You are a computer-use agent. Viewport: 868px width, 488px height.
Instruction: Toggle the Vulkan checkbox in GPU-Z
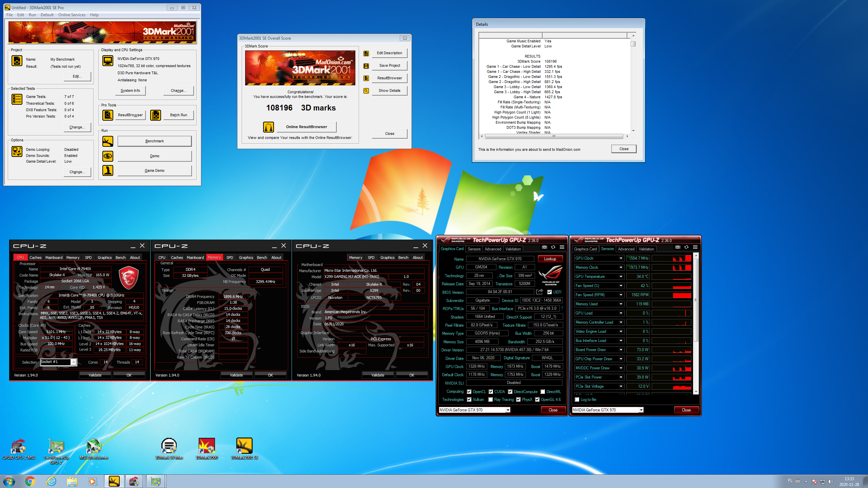(469, 400)
